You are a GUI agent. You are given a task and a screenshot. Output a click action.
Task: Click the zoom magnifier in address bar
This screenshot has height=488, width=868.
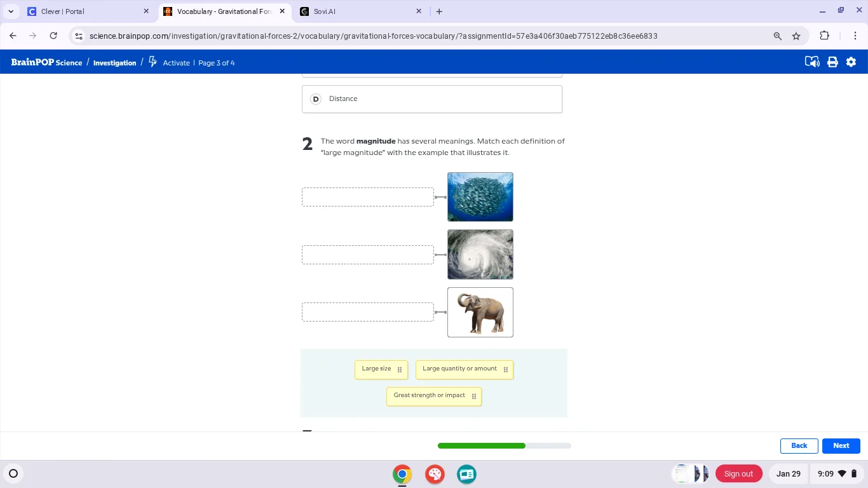point(777,36)
